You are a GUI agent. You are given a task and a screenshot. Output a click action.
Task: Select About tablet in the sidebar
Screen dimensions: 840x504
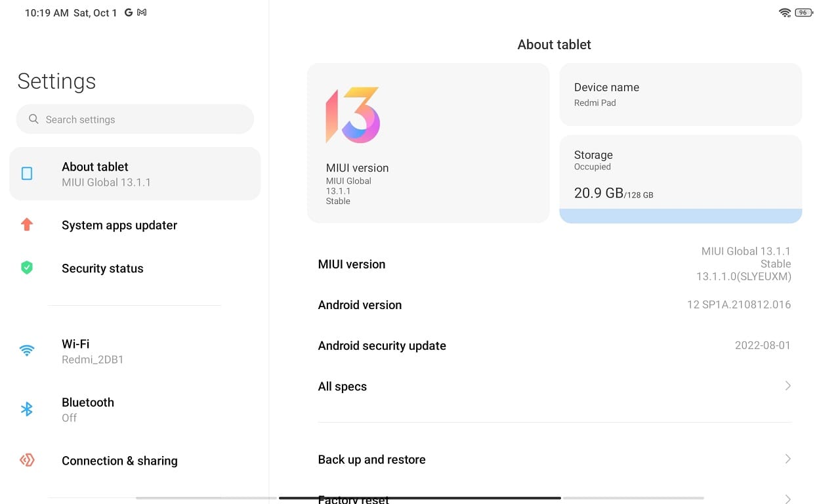pyautogui.click(x=135, y=173)
